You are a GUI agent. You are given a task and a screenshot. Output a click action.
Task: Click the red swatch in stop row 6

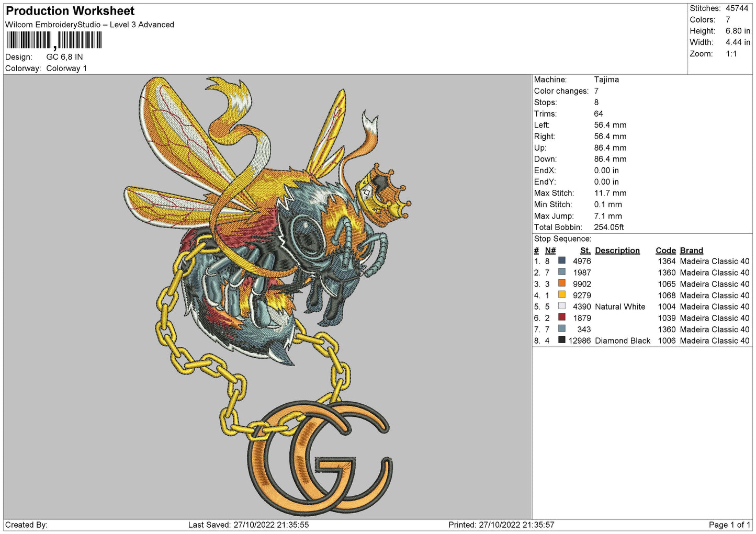tap(562, 317)
